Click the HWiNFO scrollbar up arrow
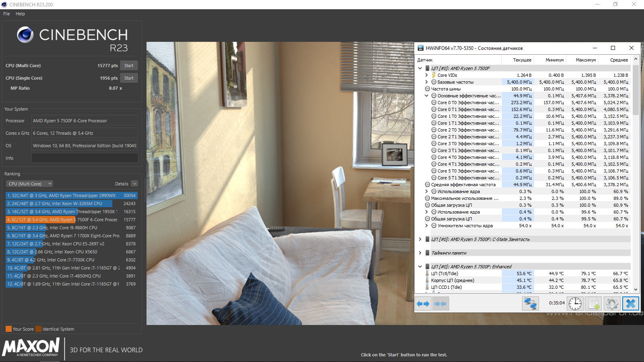This screenshot has width=644, height=362. tap(636, 59)
